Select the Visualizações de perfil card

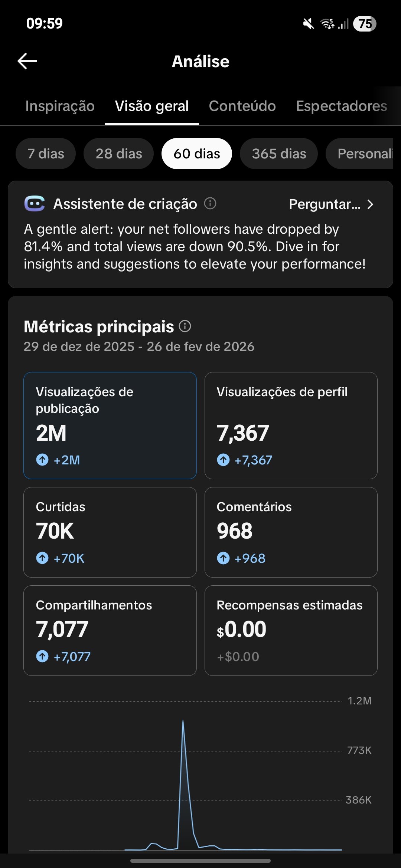tap(291, 425)
